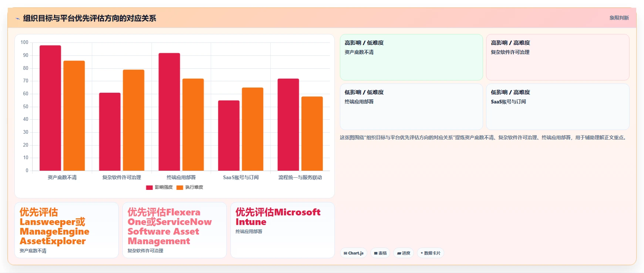This screenshot has height=273, width=644.
Task: Open the 优先评估Flexera One或ServiceNow card
Action: pos(175,230)
